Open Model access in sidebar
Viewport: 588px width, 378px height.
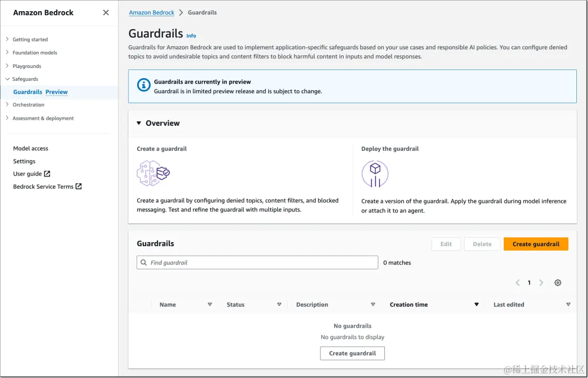30,148
